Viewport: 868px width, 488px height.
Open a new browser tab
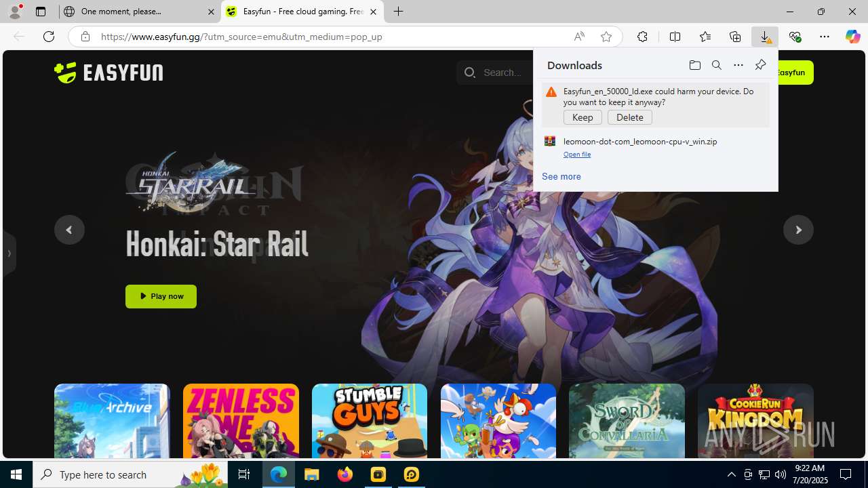(x=399, y=12)
